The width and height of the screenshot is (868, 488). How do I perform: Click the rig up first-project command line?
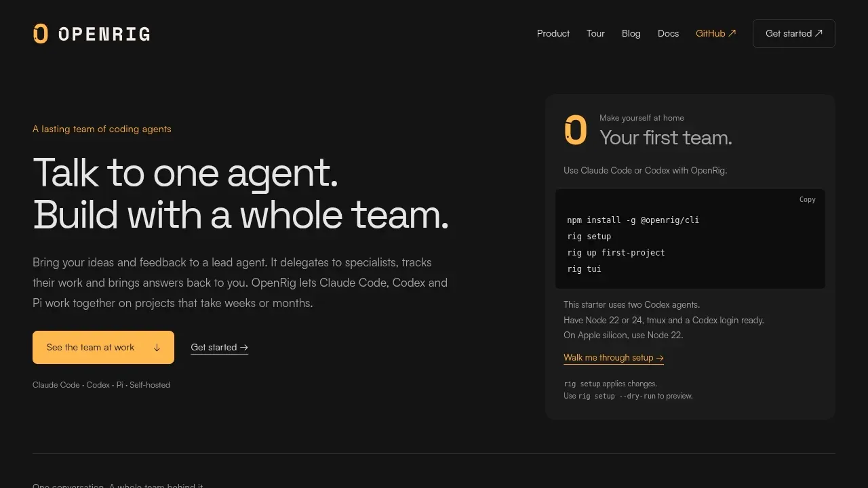click(x=616, y=252)
